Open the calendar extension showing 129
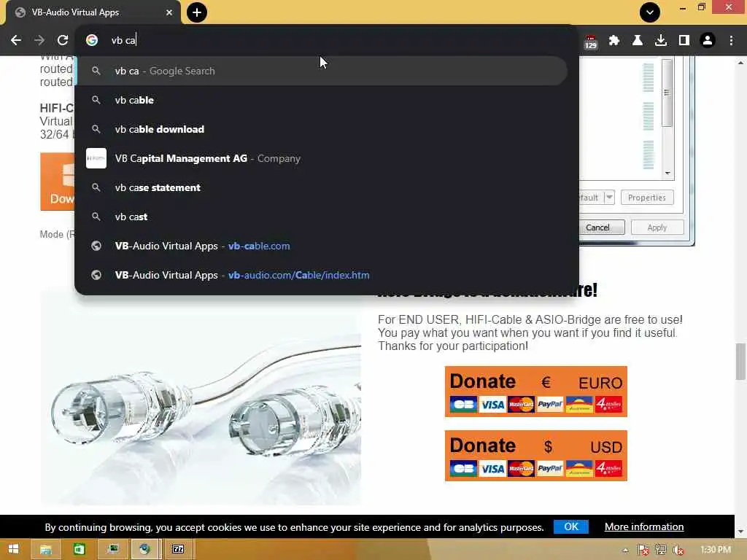 point(591,42)
